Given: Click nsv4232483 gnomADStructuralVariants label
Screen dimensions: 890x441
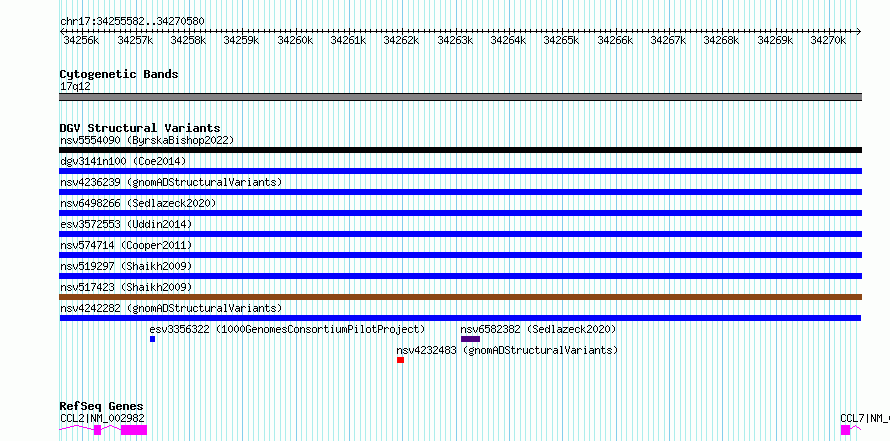Looking at the screenshot, I should [507, 350].
